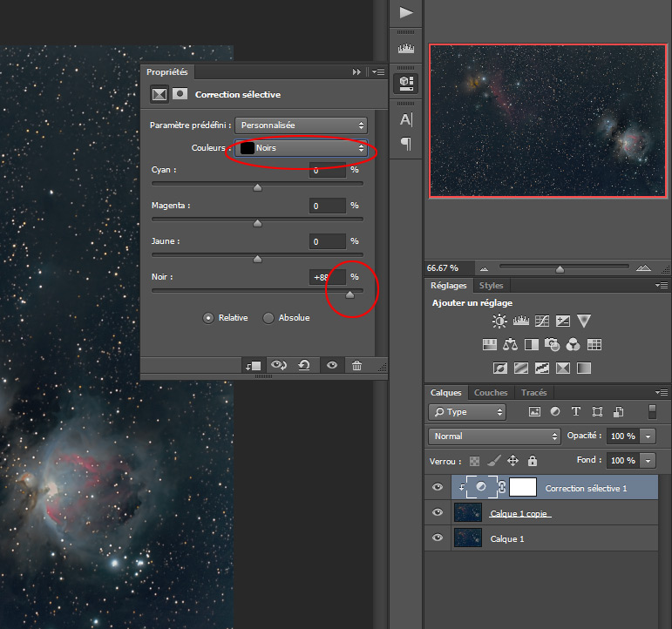The image size is (672, 629).
Task: Add a Color Lookup adjustment (grid icon)
Action: tap(594, 344)
